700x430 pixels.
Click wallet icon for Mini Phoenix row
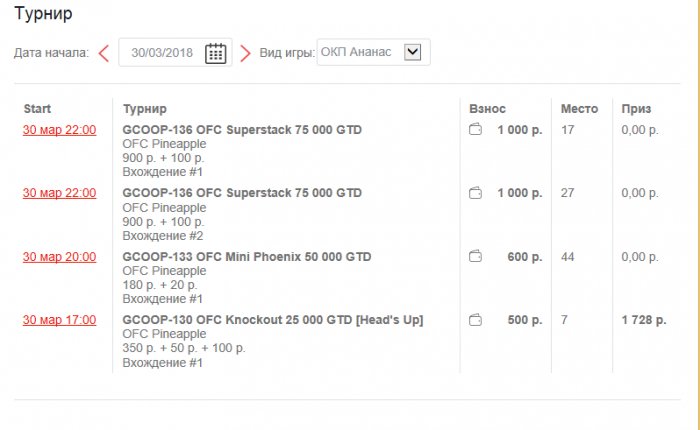[x=476, y=257]
